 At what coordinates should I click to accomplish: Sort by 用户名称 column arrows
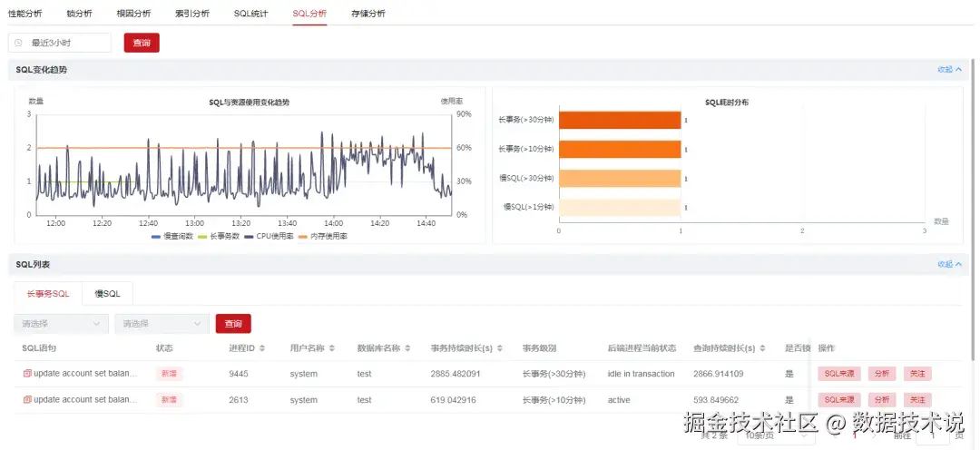coord(332,348)
